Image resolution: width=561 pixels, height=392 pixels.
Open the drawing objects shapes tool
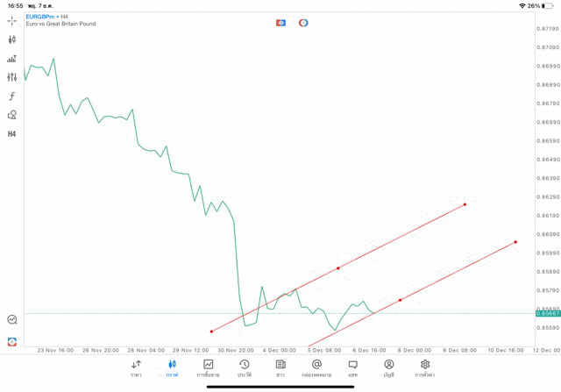[12, 115]
